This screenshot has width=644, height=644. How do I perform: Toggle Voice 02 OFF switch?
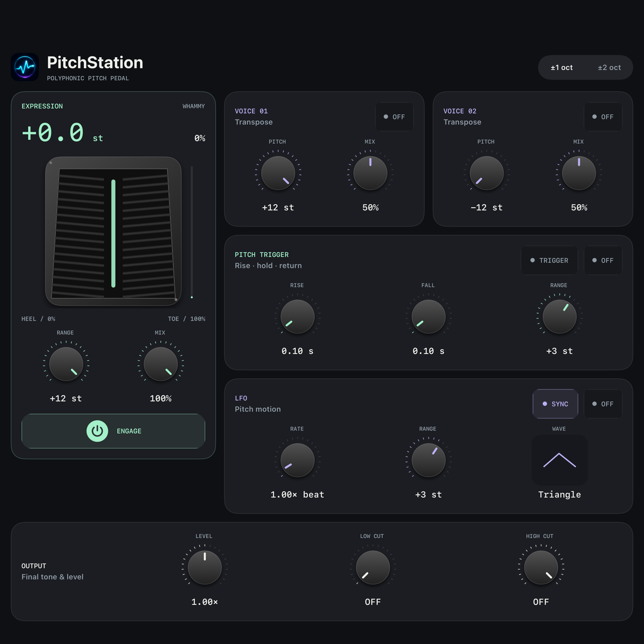coord(603,117)
